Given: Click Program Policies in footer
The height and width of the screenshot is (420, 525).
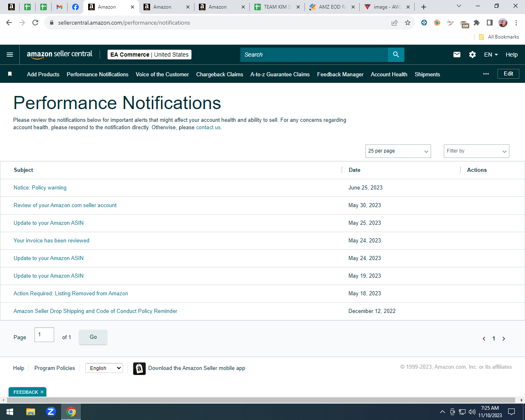Looking at the screenshot, I should [55, 368].
